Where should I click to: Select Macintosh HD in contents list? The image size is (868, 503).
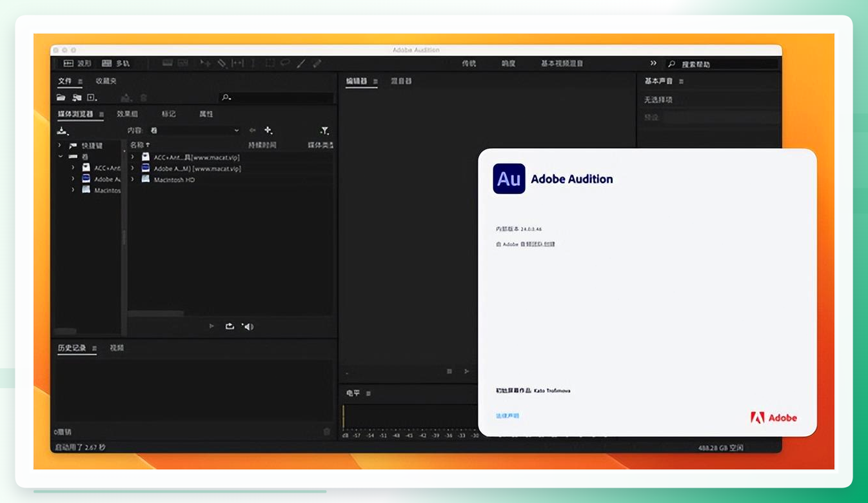(174, 180)
